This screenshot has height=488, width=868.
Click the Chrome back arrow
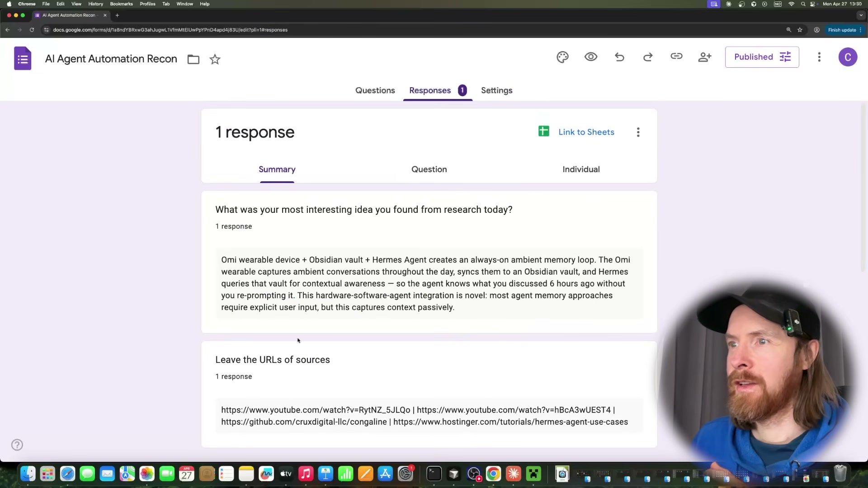(x=8, y=30)
